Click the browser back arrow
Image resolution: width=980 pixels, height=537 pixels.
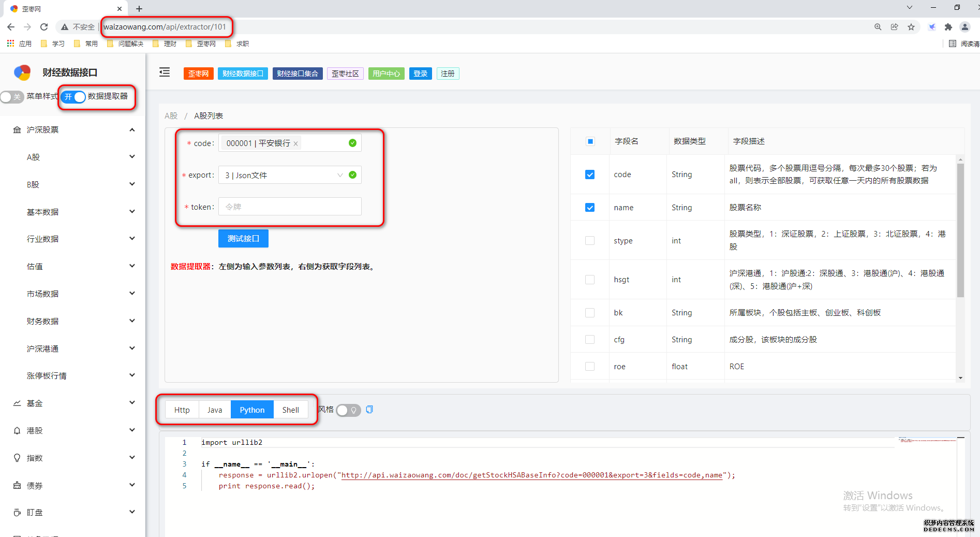tap(11, 27)
